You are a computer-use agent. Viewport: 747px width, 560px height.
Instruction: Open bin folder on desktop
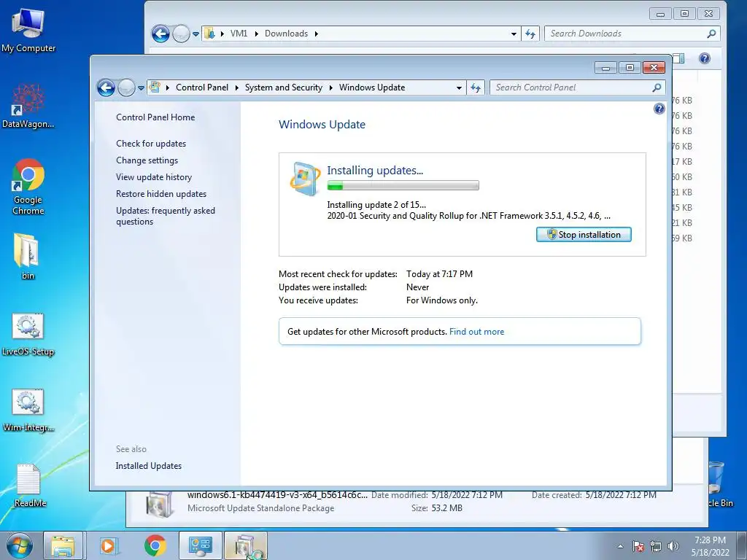pos(28,256)
